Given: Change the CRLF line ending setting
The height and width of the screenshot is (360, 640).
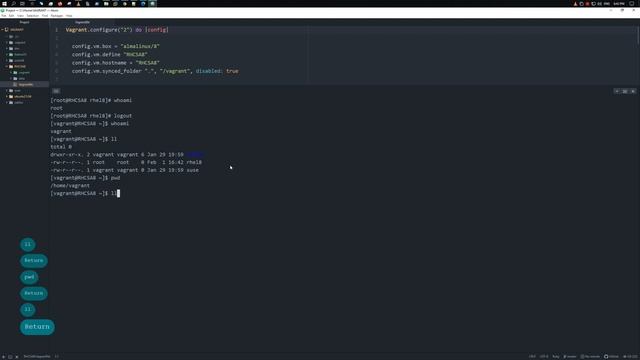Looking at the screenshot, I should [532, 357].
